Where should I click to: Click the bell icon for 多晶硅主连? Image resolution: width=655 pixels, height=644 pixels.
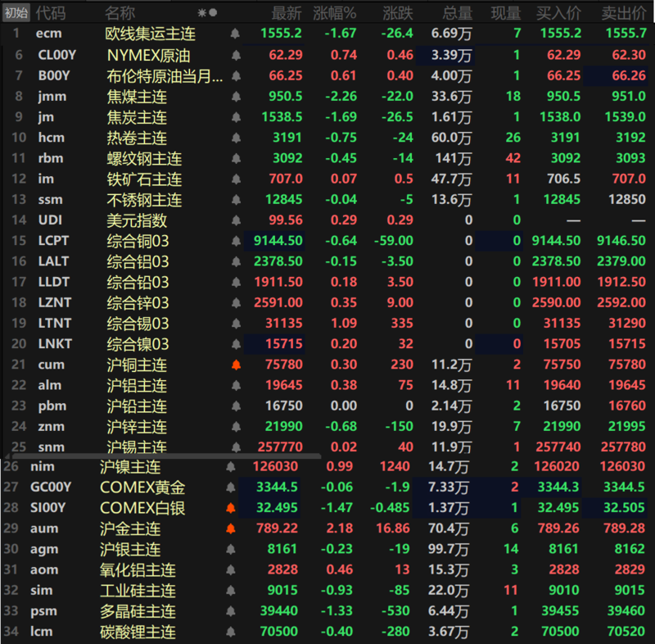point(231,611)
